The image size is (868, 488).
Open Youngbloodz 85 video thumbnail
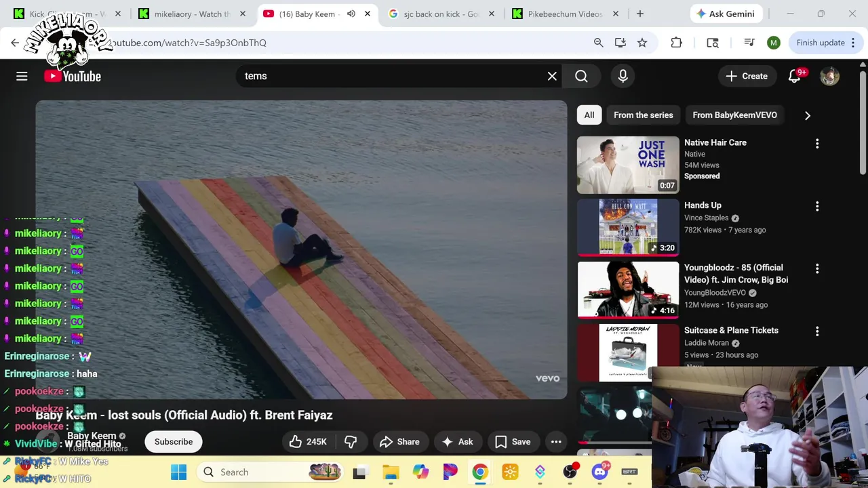tap(628, 289)
